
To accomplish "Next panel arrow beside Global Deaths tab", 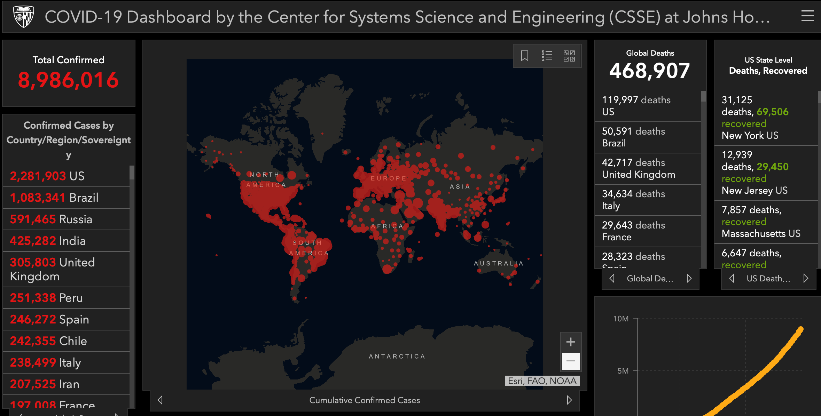I will [689, 278].
